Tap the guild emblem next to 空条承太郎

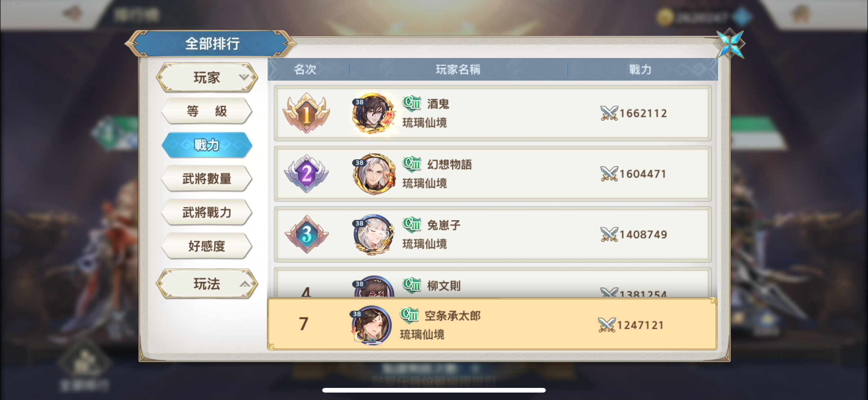tap(409, 315)
